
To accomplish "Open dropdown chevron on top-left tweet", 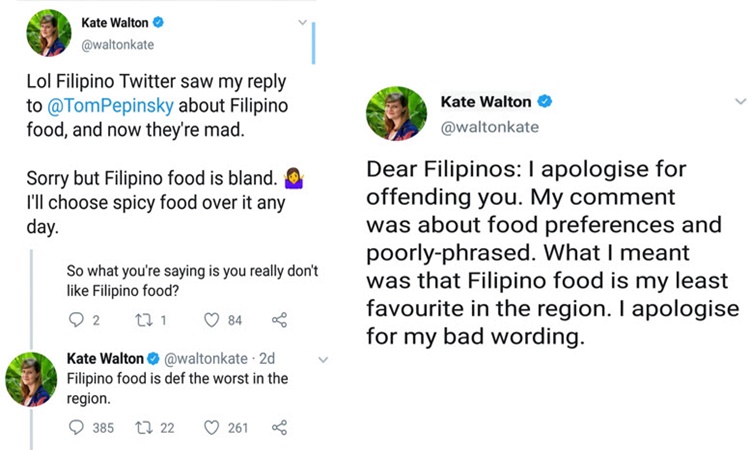I will [302, 22].
